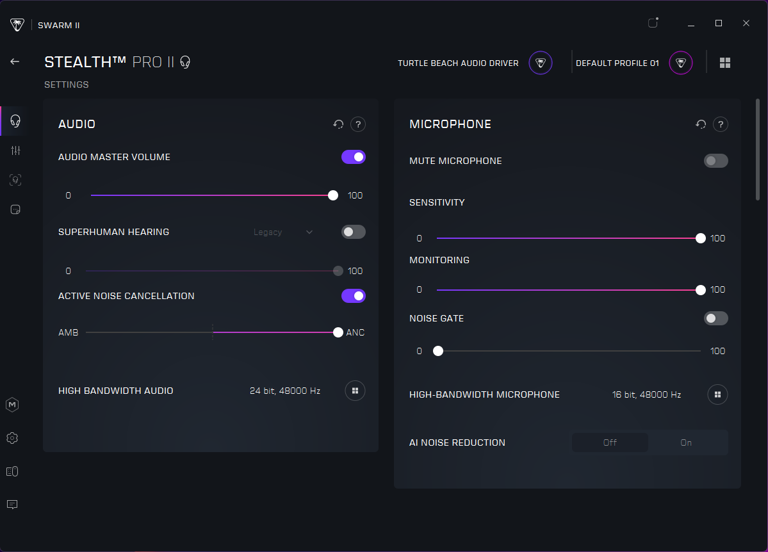Open the grid view icon at top right
Image resolution: width=768 pixels, height=552 pixels.
coord(725,63)
